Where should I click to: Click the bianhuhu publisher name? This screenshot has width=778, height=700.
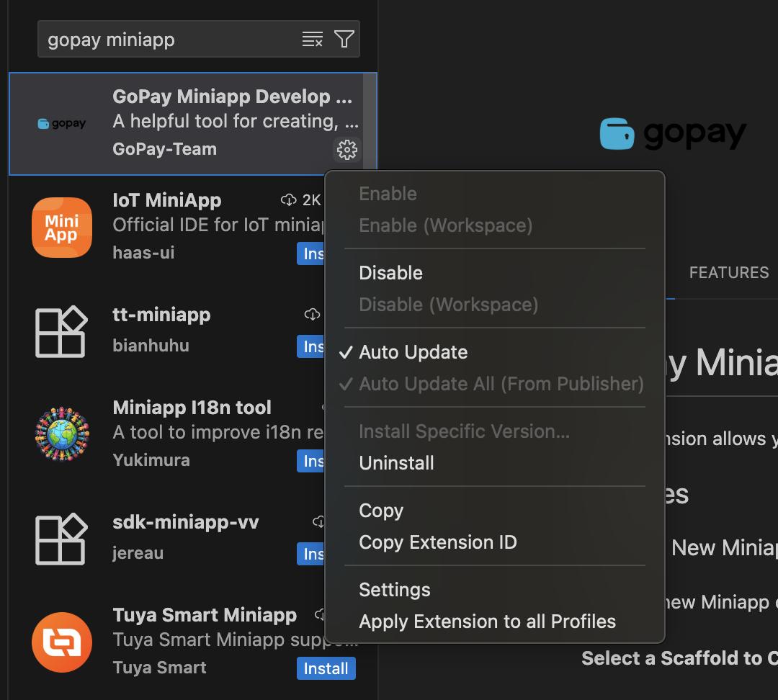[151, 345]
